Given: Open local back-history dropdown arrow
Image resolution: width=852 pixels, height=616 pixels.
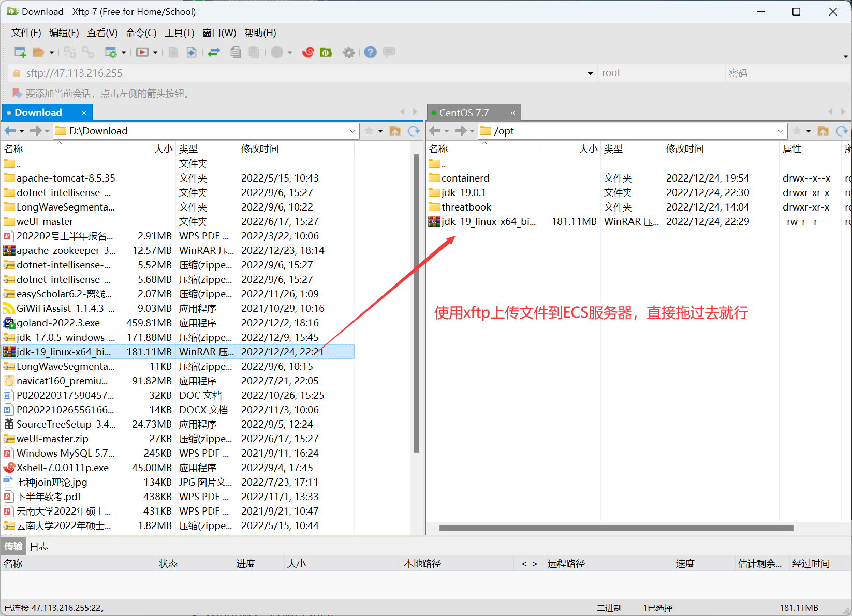Looking at the screenshot, I should point(22,131).
